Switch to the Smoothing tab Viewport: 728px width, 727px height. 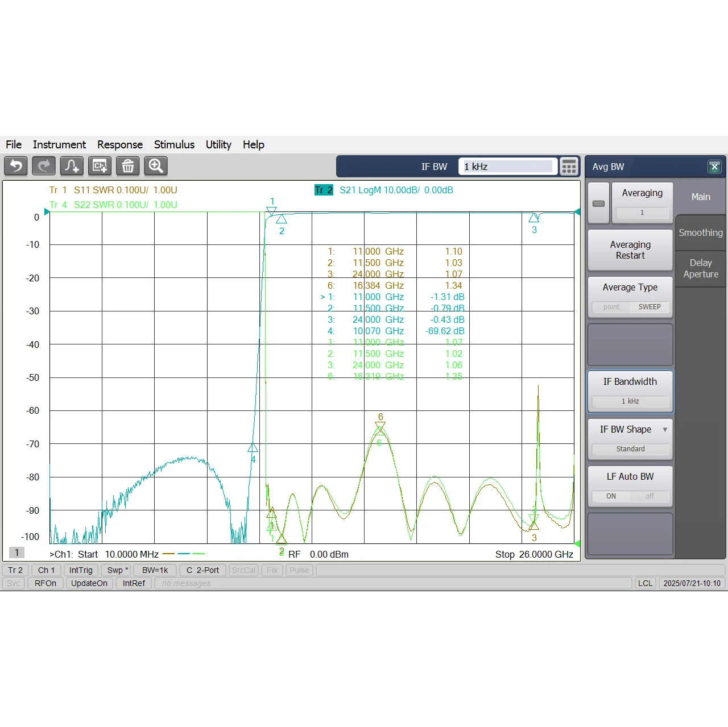click(701, 232)
